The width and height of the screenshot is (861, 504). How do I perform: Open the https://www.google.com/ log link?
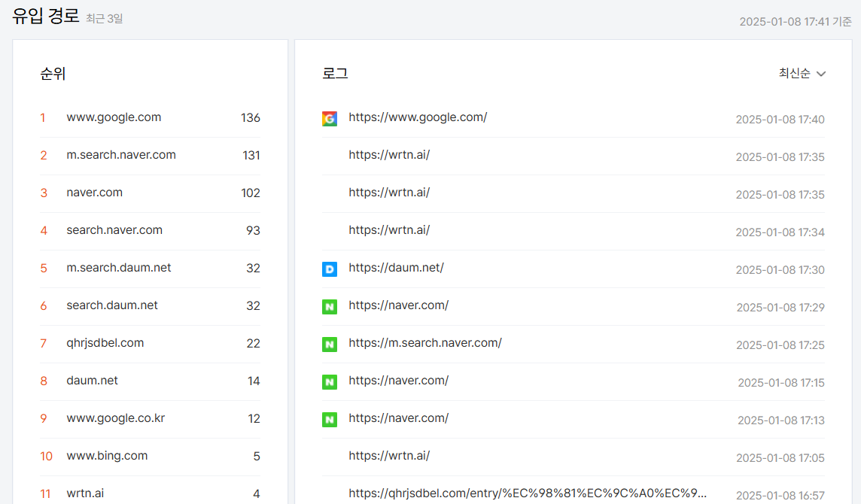418,117
